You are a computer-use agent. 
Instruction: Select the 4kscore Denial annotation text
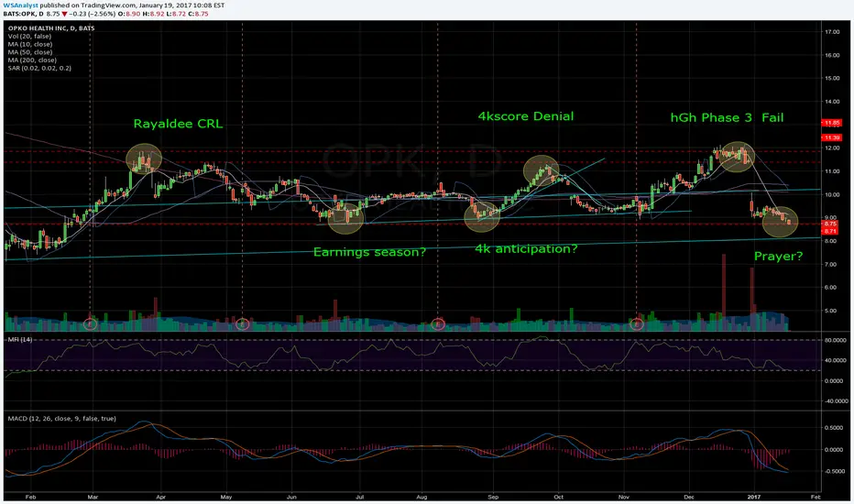pos(526,116)
